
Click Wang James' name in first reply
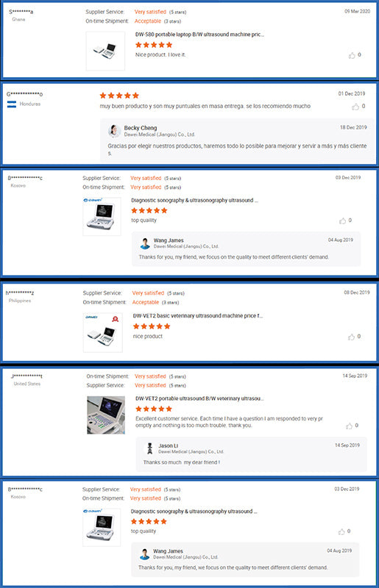[169, 240]
